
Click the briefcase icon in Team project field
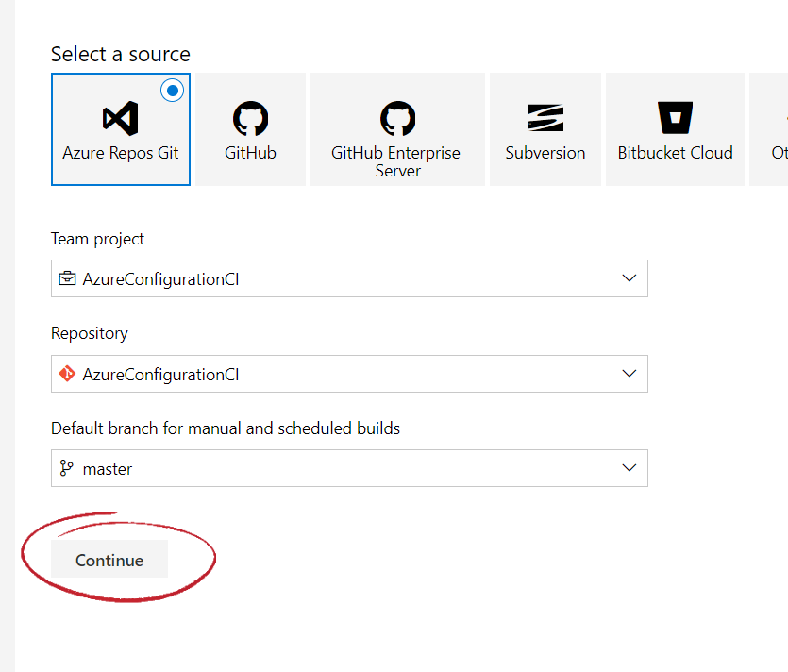click(x=67, y=279)
